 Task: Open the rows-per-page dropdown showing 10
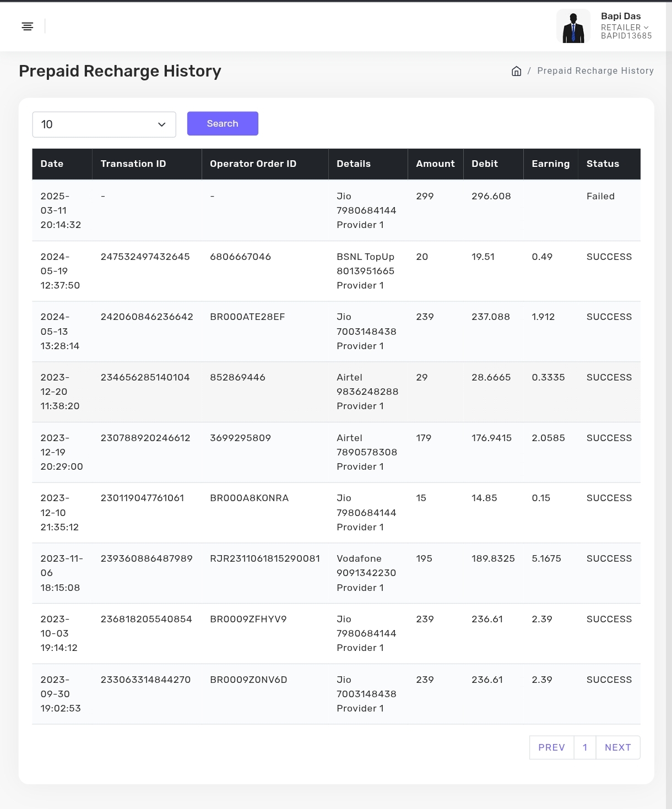coord(104,124)
